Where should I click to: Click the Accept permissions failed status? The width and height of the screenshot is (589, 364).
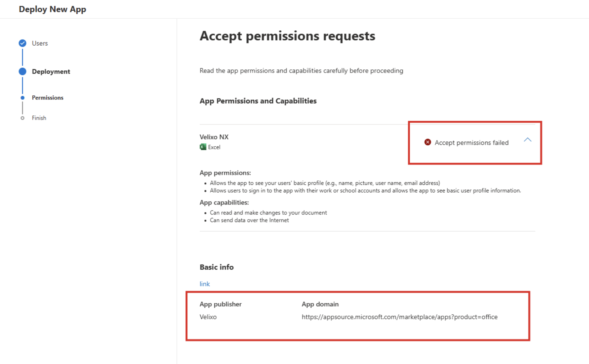coord(471,143)
